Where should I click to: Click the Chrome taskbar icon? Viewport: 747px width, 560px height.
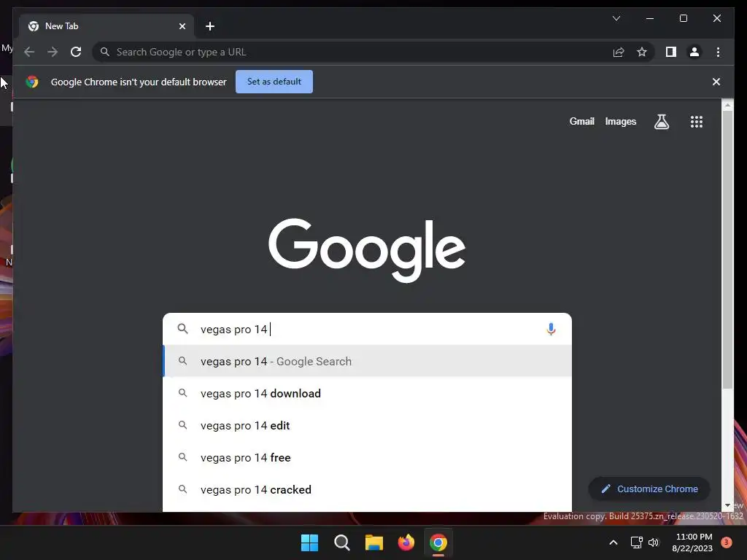click(x=438, y=542)
